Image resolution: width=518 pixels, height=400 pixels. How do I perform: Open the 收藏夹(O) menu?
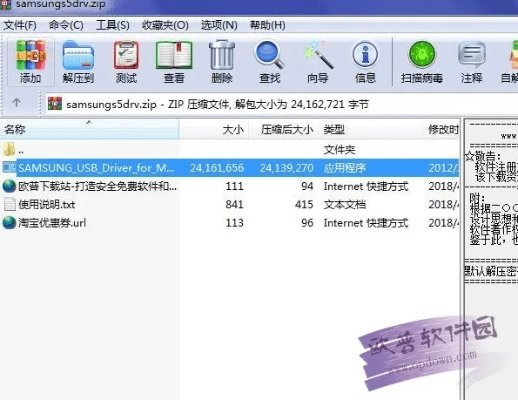click(x=165, y=25)
